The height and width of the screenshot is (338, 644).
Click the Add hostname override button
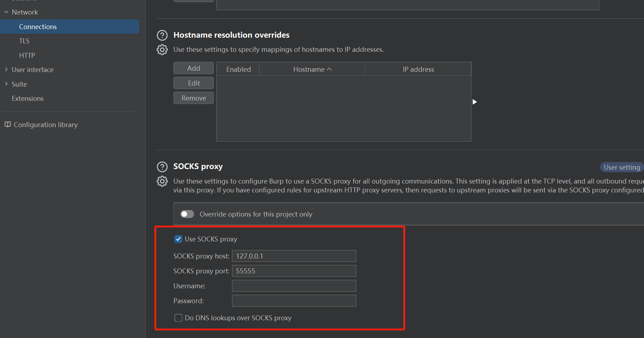coord(194,68)
